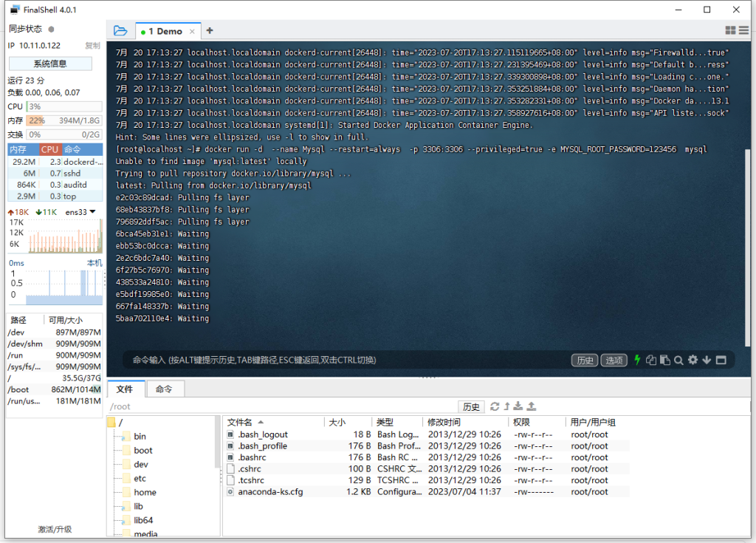Image resolution: width=756 pixels, height=543 pixels.
Task: Click the green lightning quick command icon
Action: coord(637,360)
